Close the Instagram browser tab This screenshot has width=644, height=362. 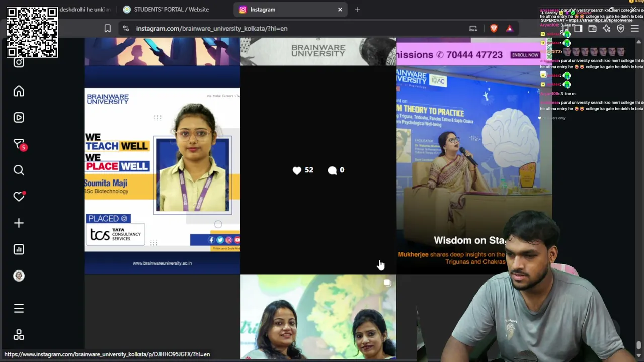340,9
